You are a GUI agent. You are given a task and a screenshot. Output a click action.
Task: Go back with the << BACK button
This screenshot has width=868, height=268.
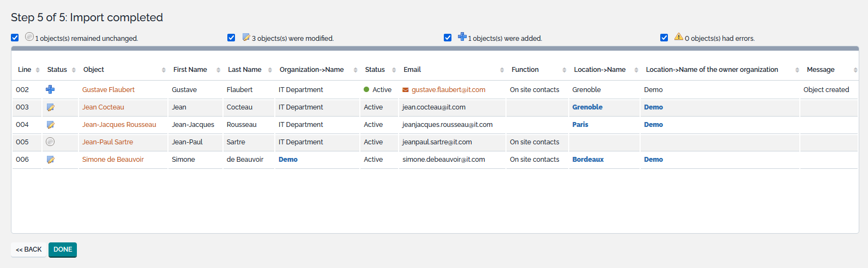(x=29, y=249)
